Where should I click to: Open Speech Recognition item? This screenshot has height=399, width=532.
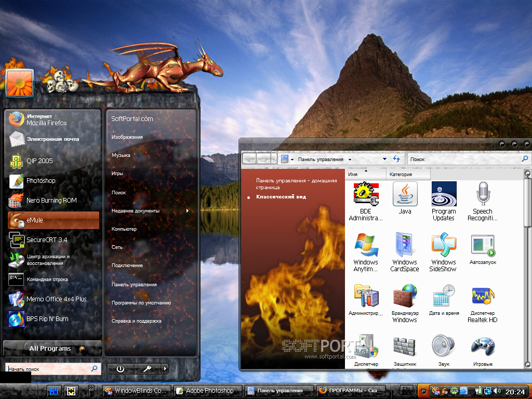(483, 202)
